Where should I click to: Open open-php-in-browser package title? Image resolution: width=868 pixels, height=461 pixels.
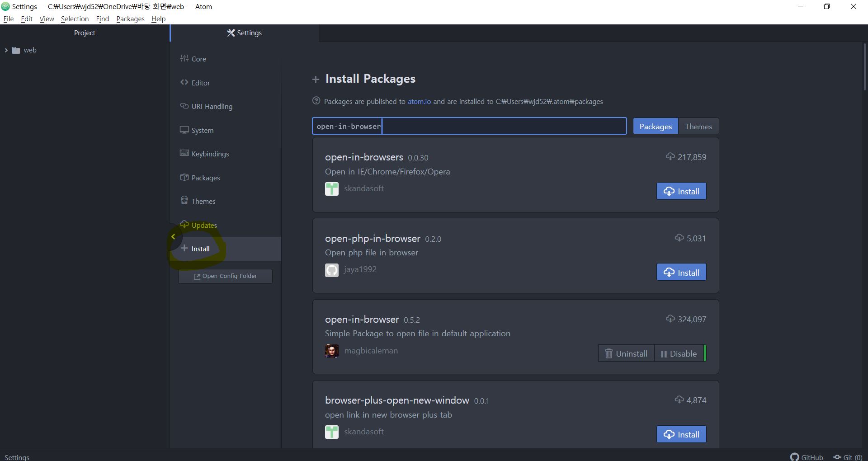373,238
